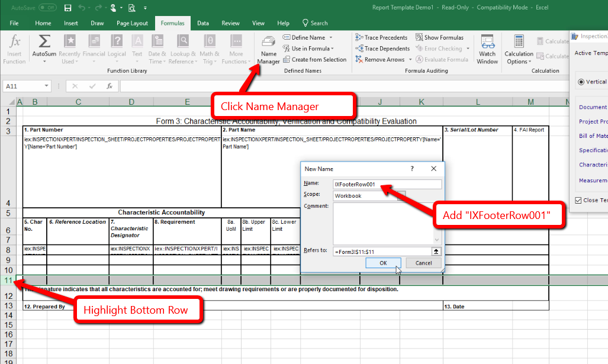The height and width of the screenshot is (364, 608).
Task: Open the Watch Window
Action: pyautogui.click(x=487, y=49)
